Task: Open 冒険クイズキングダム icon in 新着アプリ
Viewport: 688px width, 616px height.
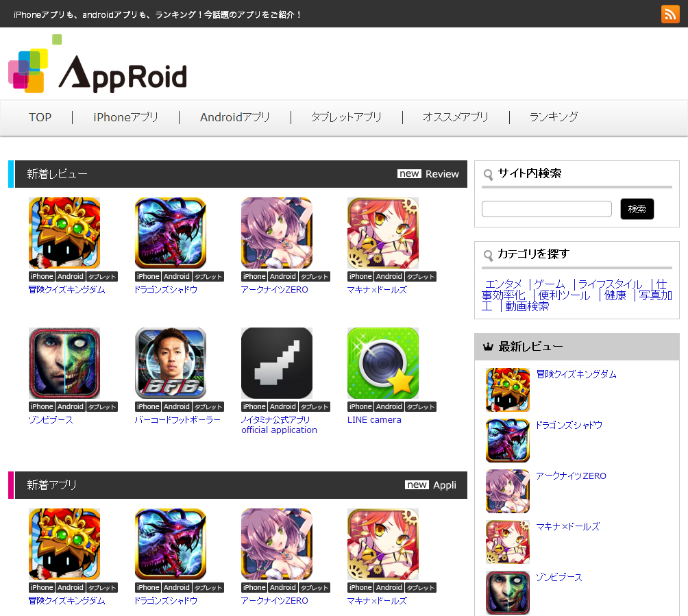Action: (x=64, y=544)
